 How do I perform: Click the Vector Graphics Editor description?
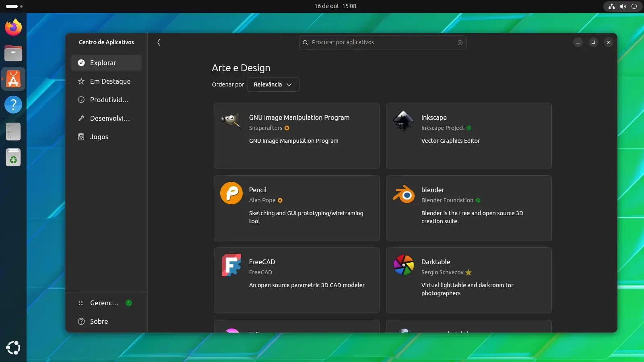tap(450, 141)
